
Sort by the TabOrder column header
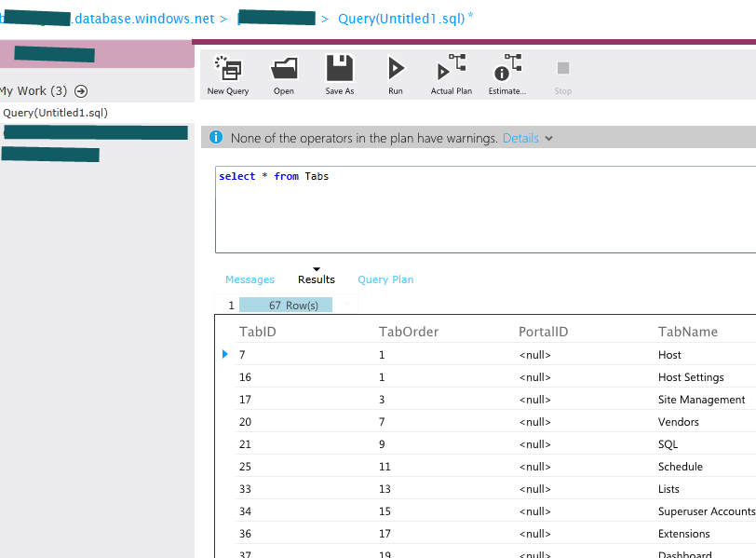(x=409, y=332)
